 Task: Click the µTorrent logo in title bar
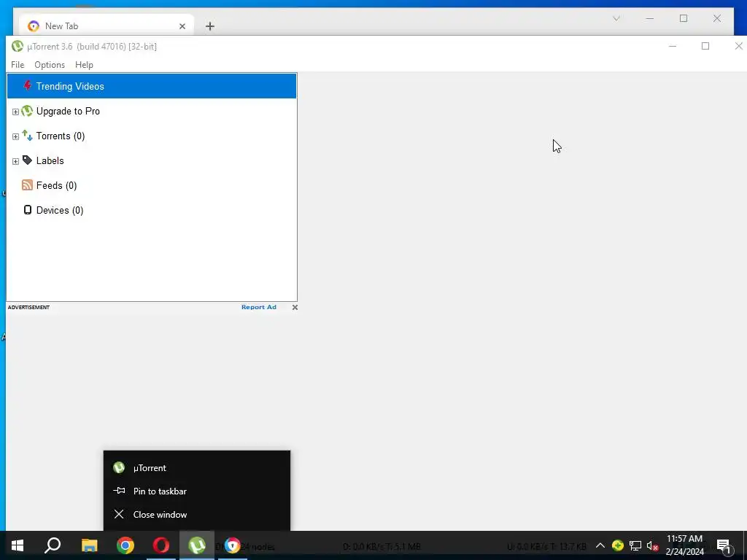[x=18, y=46]
